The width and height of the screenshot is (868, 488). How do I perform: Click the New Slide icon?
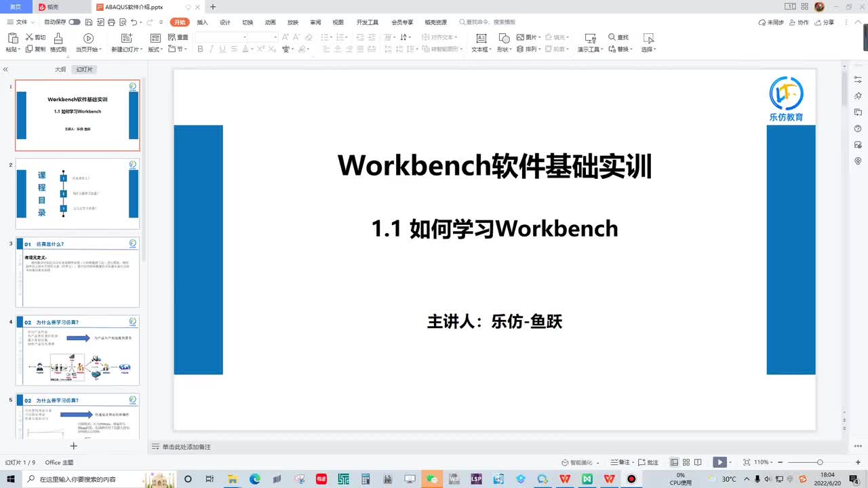[x=127, y=38]
